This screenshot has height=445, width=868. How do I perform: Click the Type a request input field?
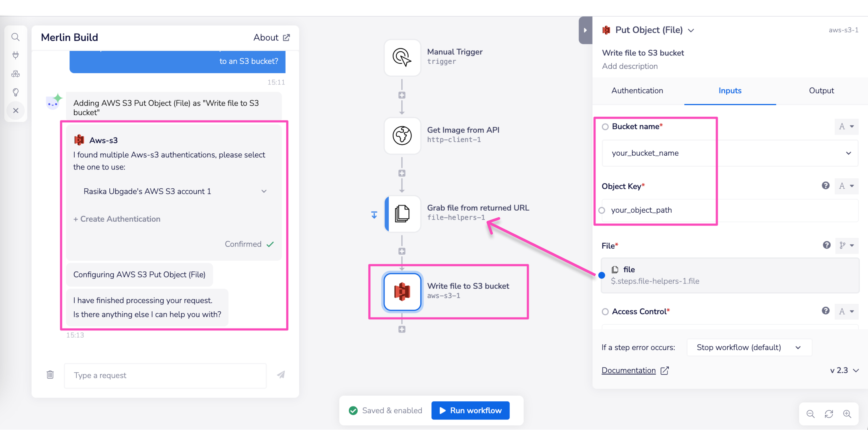(165, 375)
